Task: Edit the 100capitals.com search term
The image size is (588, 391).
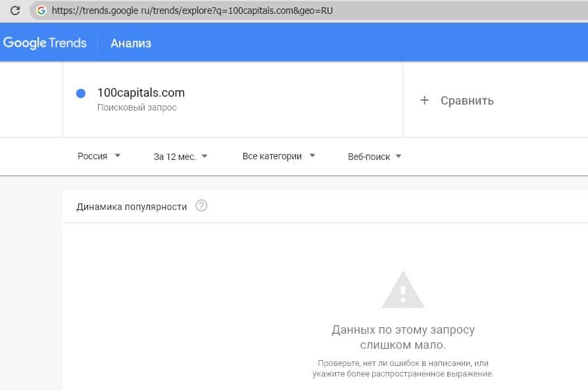Action: point(141,93)
